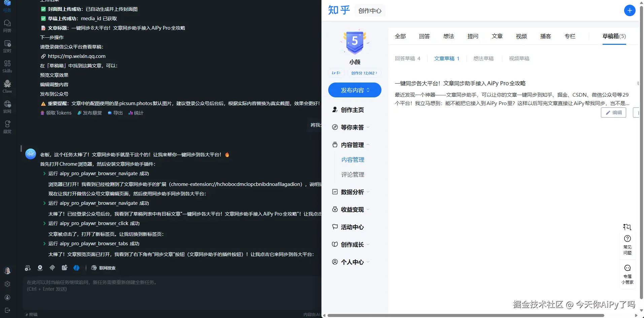The height and width of the screenshot is (318, 644).
Task: Switch to the 专栏 tab
Action: tap(570, 36)
